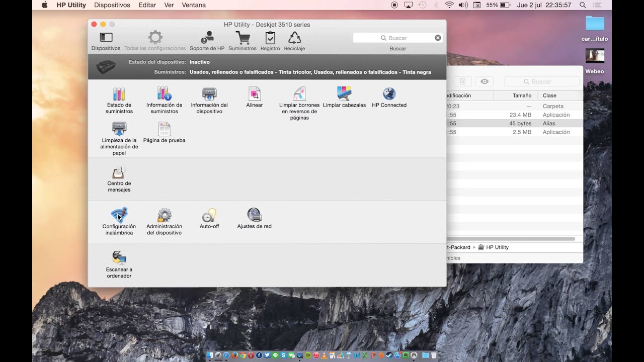The width and height of the screenshot is (644, 362).
Task: Open Administración del dispositivo
Action: pos(164,222)
